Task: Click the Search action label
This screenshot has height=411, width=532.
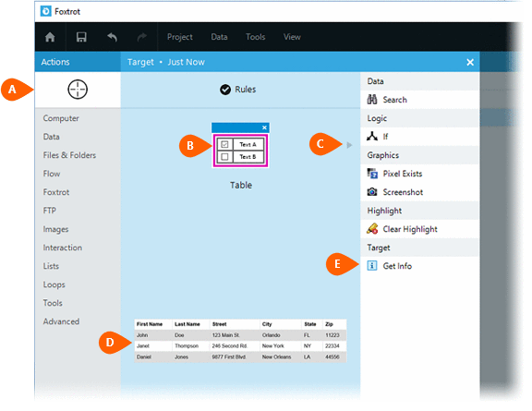Action: (395, 100)
